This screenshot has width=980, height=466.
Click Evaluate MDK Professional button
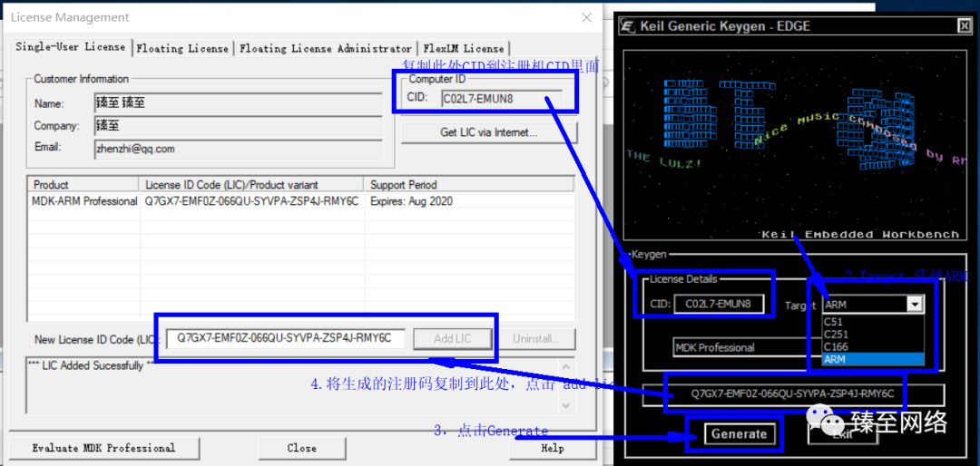coord(103,448)
